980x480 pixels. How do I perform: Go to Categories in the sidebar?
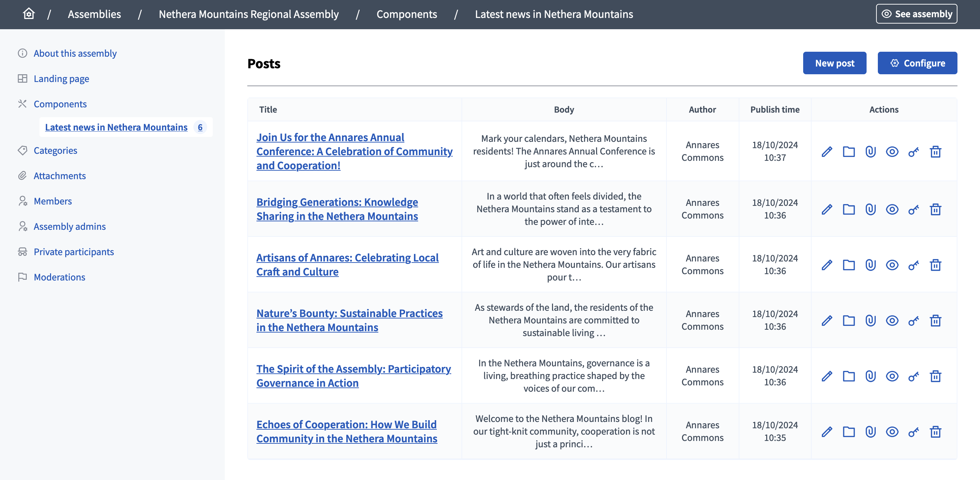point(55,151)
